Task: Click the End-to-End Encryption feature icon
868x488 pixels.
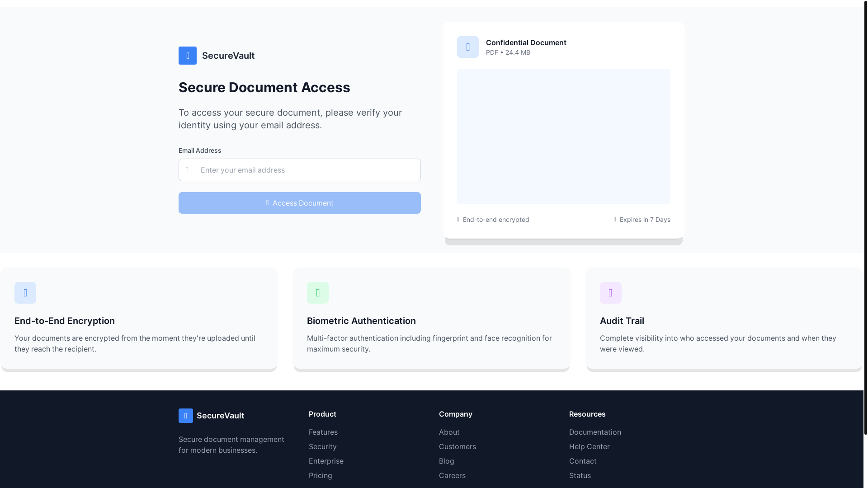Action: click(x=25, y=293)
